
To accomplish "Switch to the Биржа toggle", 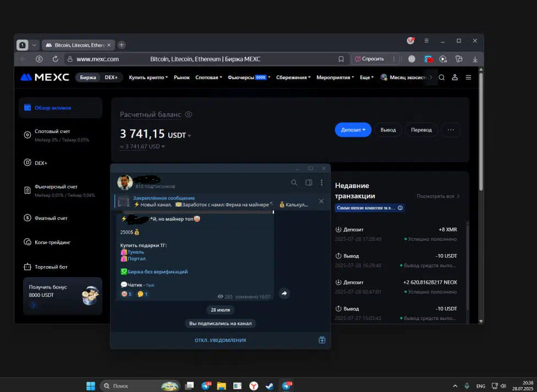I will tap(88, 78).
